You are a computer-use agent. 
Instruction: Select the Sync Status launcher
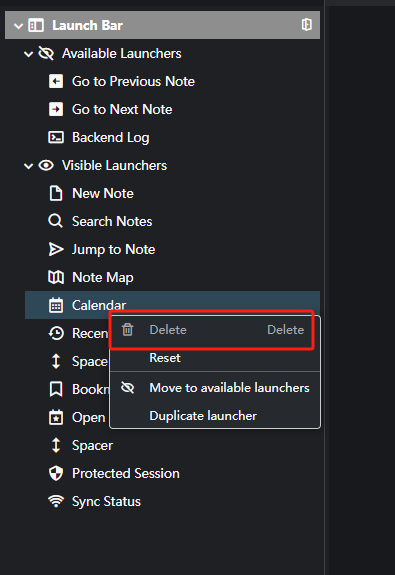tap(106, 501)
